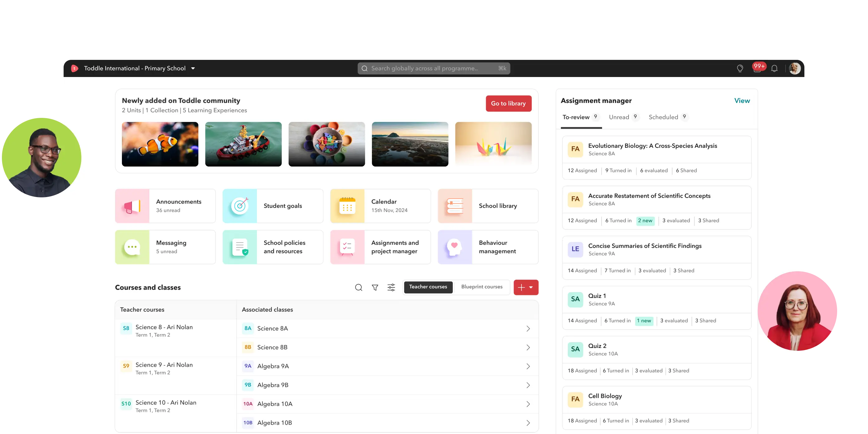The height and width of the screenshot is (434, 868).
Task: Expand the Science 8A class row chevron
Action: [x=528, y=329]
